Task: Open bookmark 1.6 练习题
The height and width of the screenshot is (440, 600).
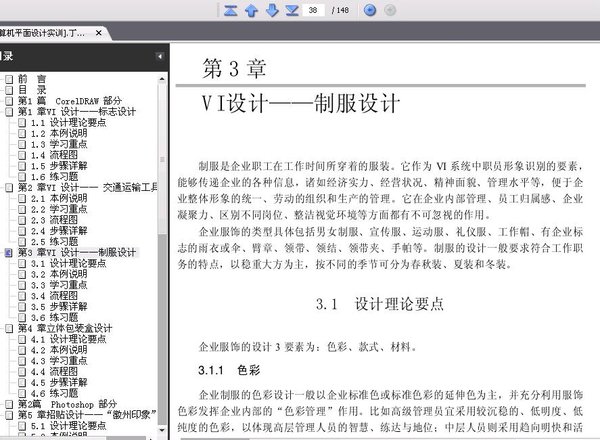Action: pyautogui.click(x=54, y=177)
